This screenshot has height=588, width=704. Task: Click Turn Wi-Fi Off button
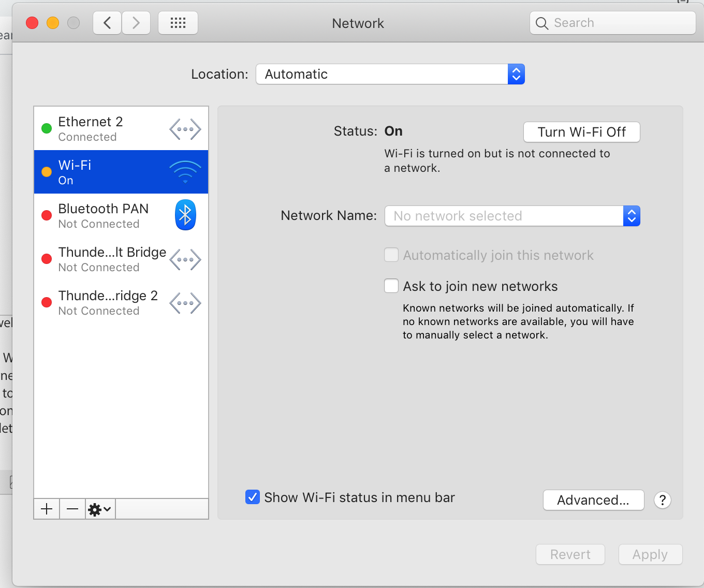pyautogui.click(x=582, y=132)
